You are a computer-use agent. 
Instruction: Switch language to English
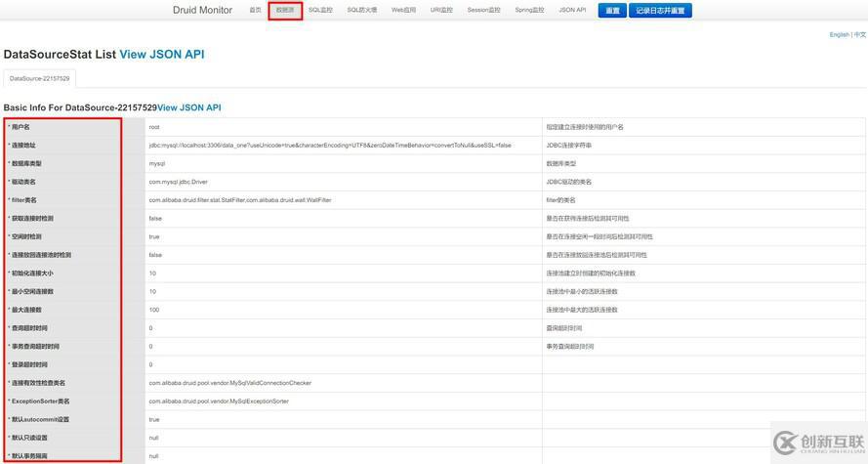point(840,34)
